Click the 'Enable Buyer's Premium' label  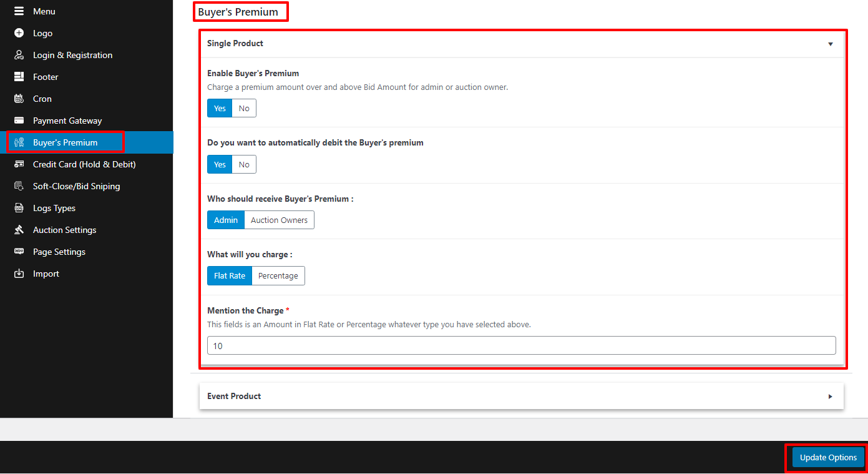coord(253,73)
